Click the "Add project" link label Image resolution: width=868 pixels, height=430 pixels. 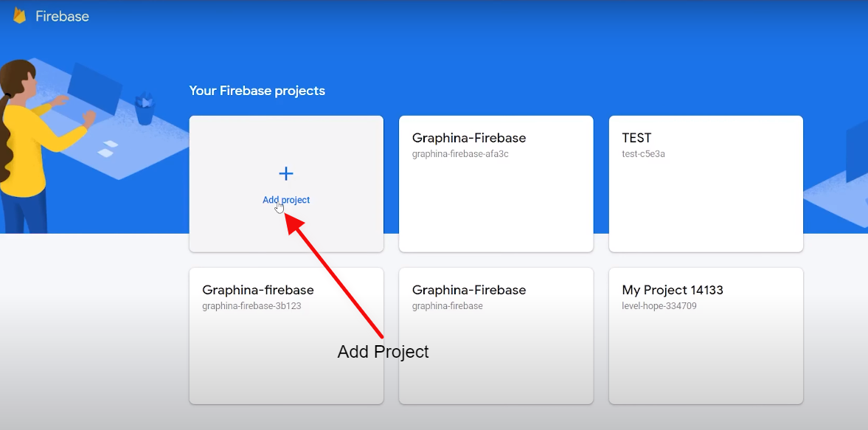286,200
